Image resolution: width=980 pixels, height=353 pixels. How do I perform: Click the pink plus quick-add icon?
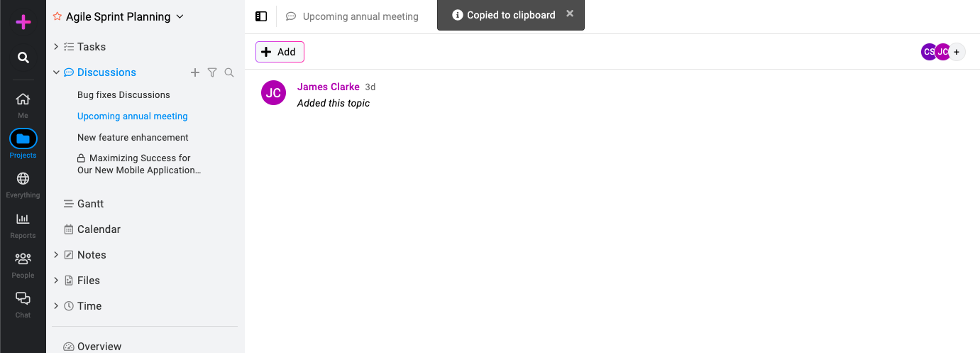23,23
